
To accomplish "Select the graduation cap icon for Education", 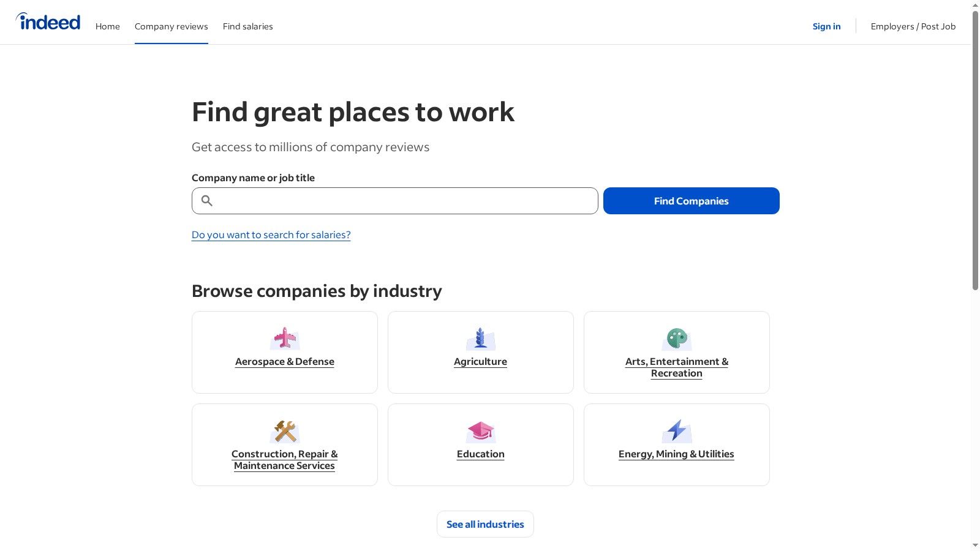I will coord(480,431).
